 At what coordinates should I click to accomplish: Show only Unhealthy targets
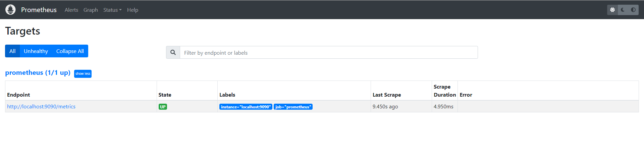click(36, 51)
